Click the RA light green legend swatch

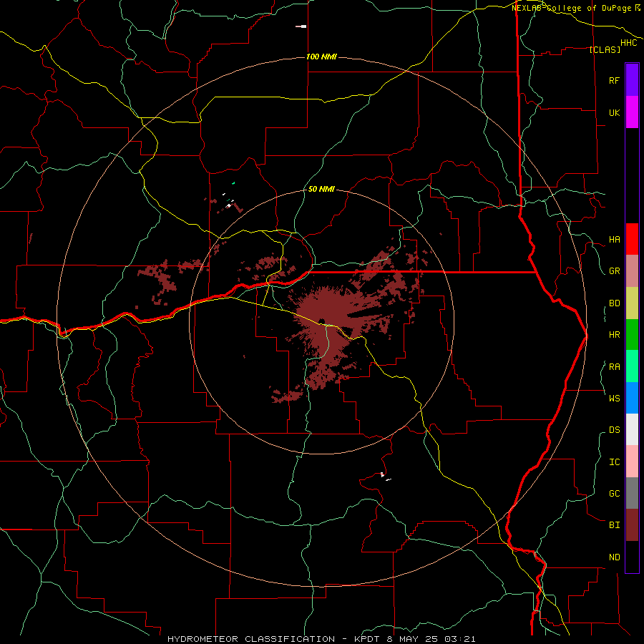pos(632,366)
